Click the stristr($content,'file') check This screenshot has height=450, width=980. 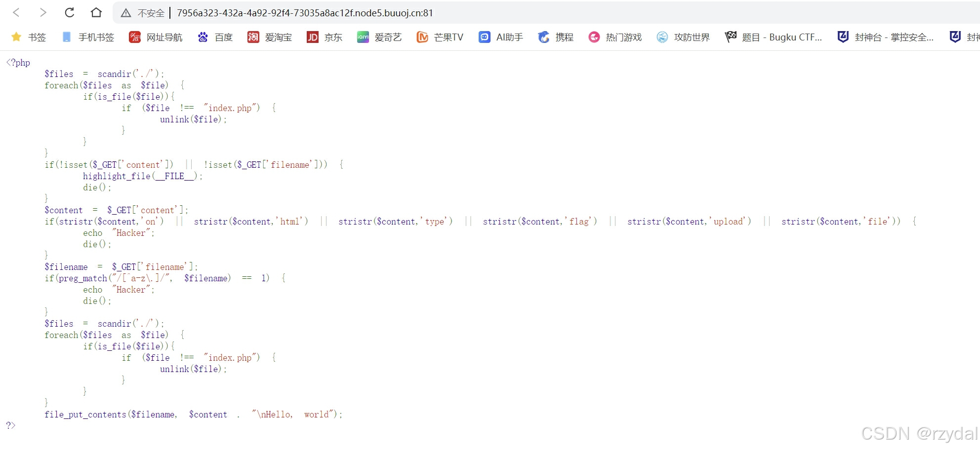click(x=839, y=222)
